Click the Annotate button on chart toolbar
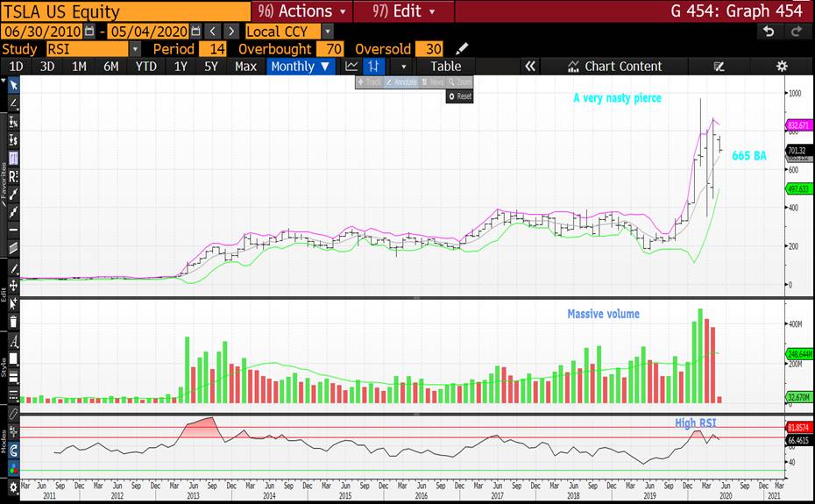 coord(400,82)
